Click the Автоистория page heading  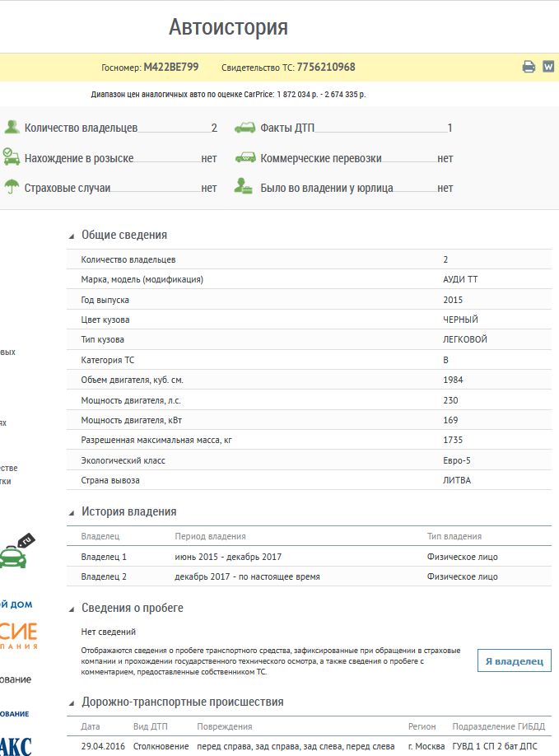click(x=228, y=26)
